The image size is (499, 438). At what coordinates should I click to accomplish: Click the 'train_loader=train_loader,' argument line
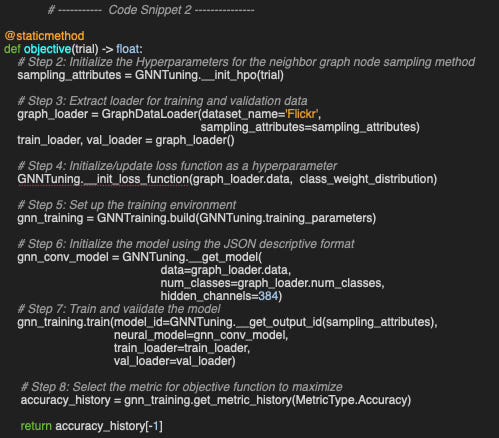[182, 348]
